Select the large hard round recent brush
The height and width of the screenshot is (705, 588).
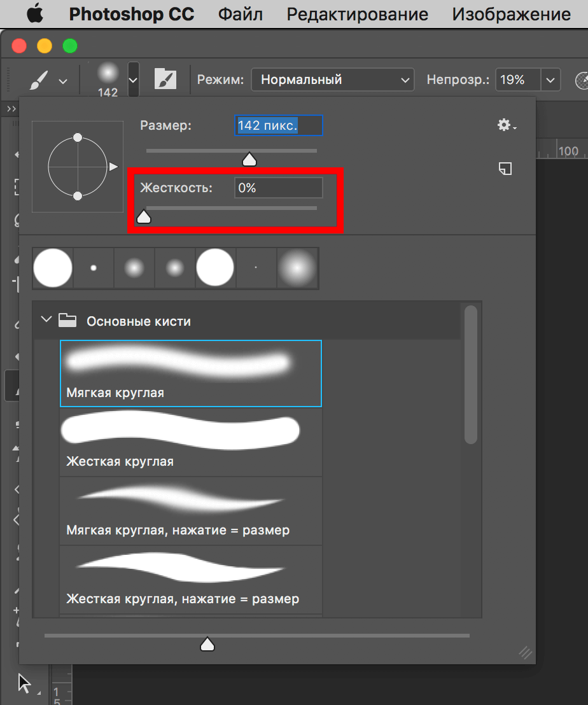click(53, 269)
